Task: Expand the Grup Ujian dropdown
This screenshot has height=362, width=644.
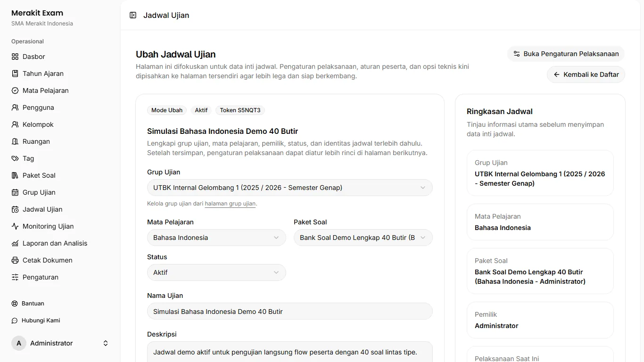Action: (289, 188)
